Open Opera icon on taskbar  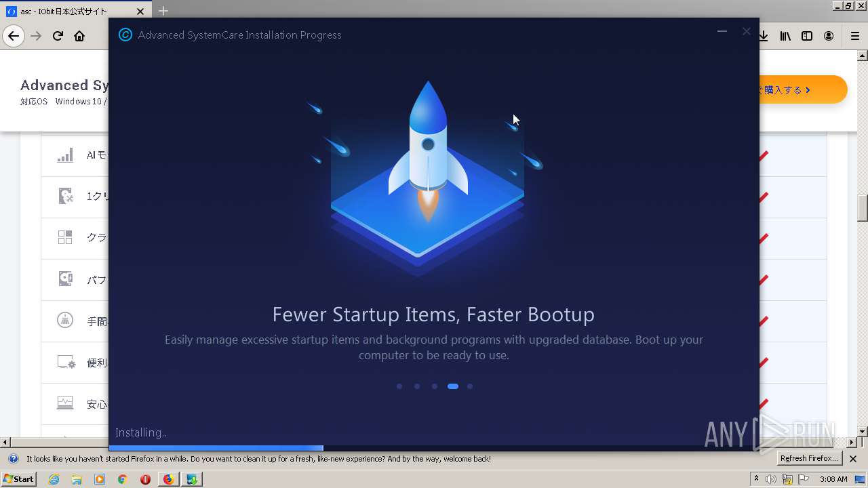coord(145,479)
